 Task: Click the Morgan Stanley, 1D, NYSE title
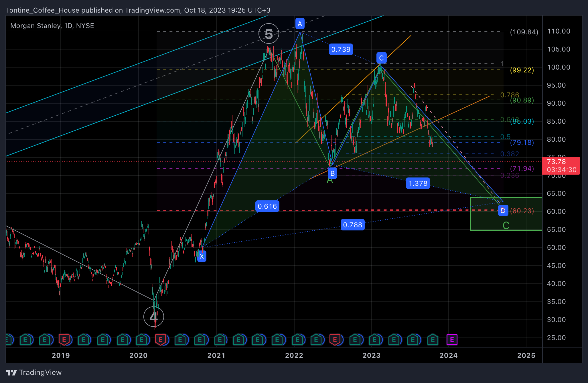coord(52,26)
